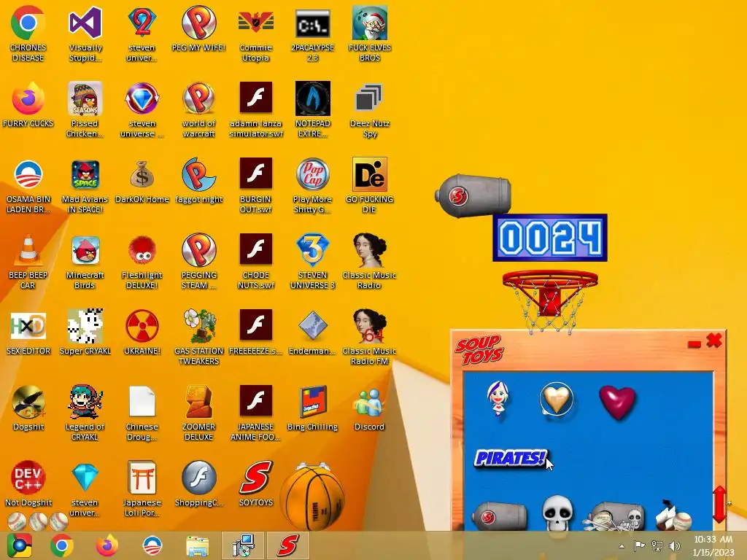Pick the grey cannon toy in Soup Toys panel
The height and width of the screenshot is (560, 747).
point(499,516)
